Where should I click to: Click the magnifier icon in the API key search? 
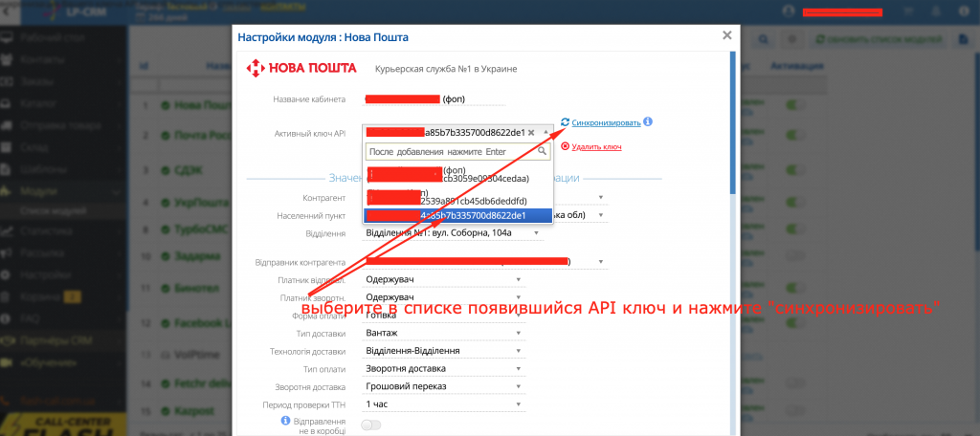coord(543,151)
